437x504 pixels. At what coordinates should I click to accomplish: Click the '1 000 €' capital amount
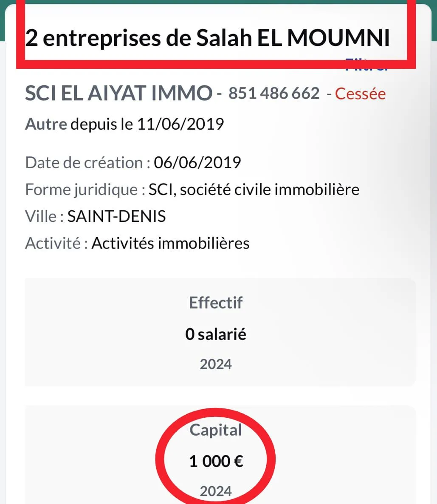tap(216, 461)
